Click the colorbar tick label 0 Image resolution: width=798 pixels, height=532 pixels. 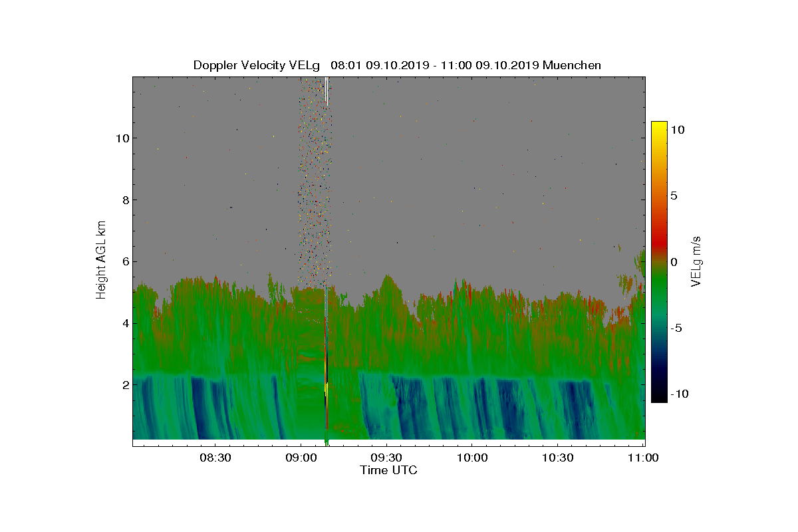tap(674, 261)
